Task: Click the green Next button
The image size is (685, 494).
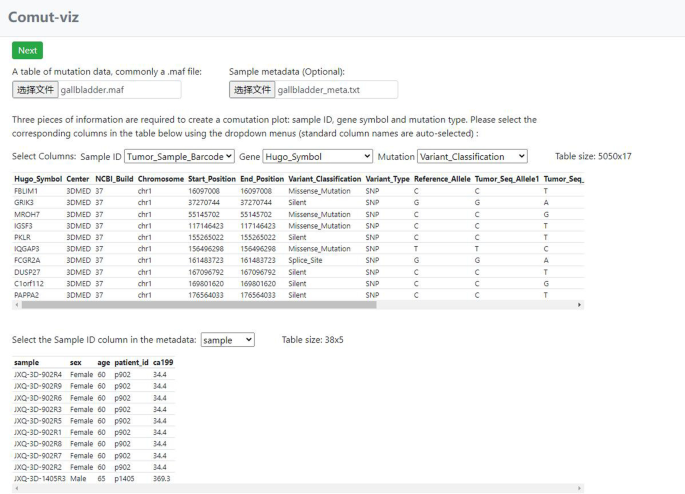Action: pyautogui.click(x=27, y=50)
